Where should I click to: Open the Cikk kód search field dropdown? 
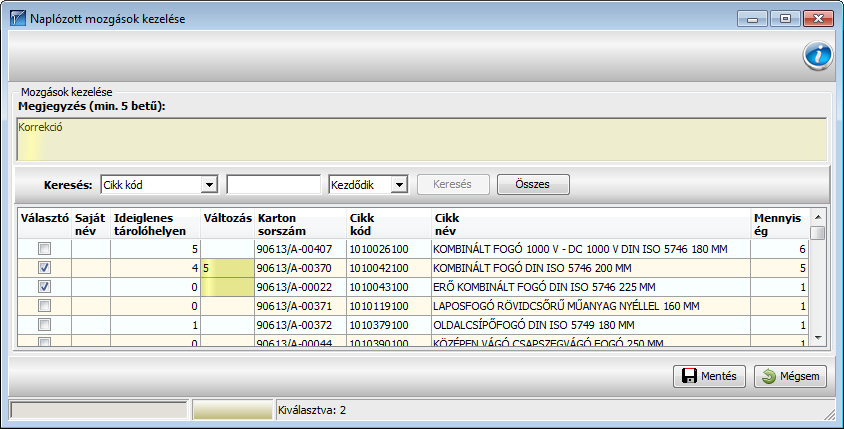pos(209,185)
